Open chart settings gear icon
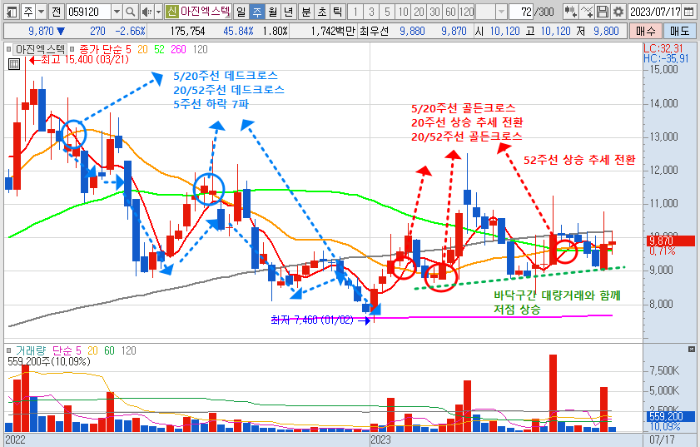The width and height of the screenshot is (700, 447). (x=618, y=12)
